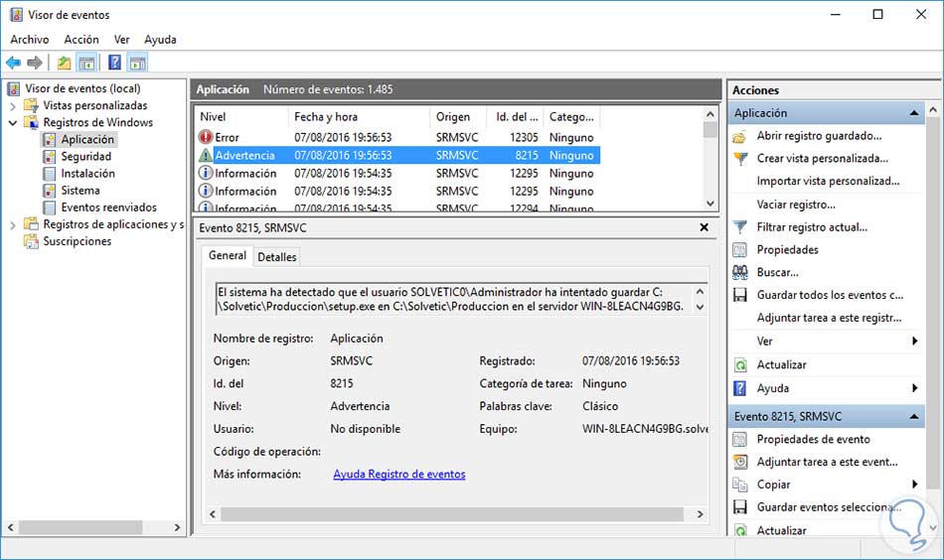Screen dimensions: 944x560
Task: Click the funnel icon beside Crear vista personalizada
Action: click(x=740, y=159)
